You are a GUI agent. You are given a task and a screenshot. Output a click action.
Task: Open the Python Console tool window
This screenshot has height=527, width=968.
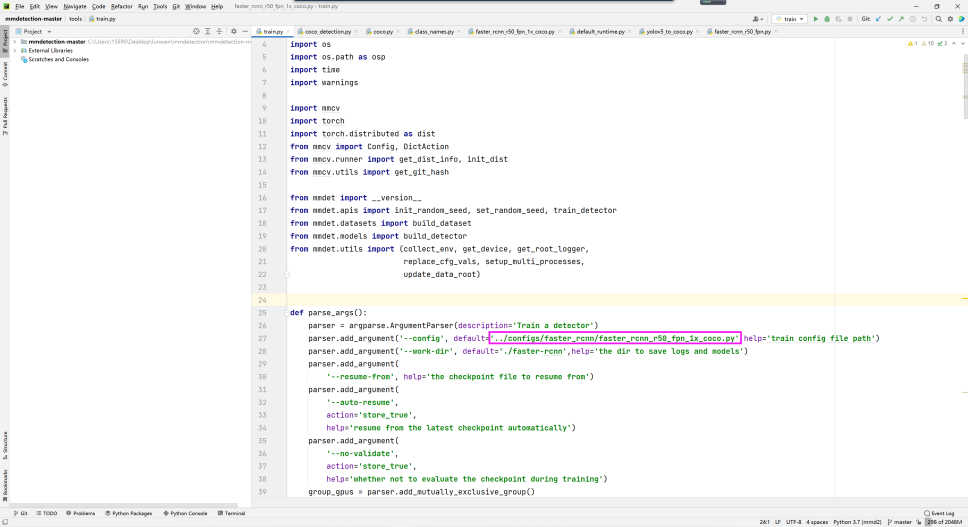click(x=185, y=513)
